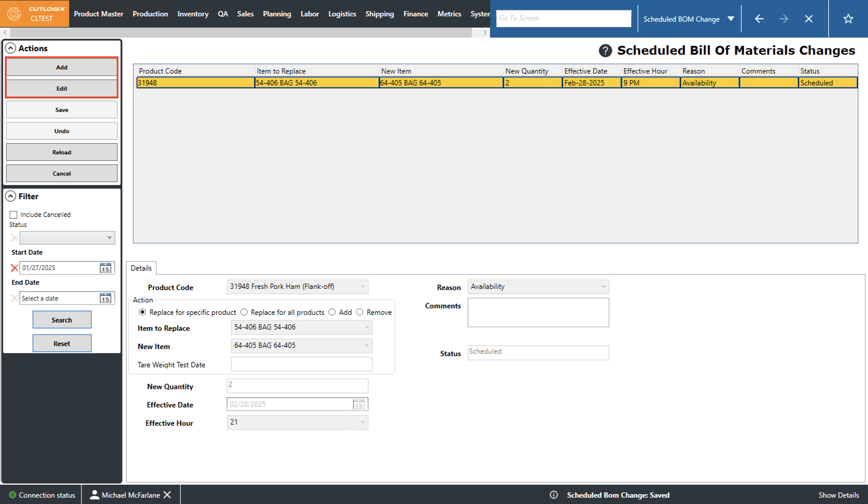Click the Cutlogix logo icon
Viewport: 868px width, 504px height.
pos(14,14)
